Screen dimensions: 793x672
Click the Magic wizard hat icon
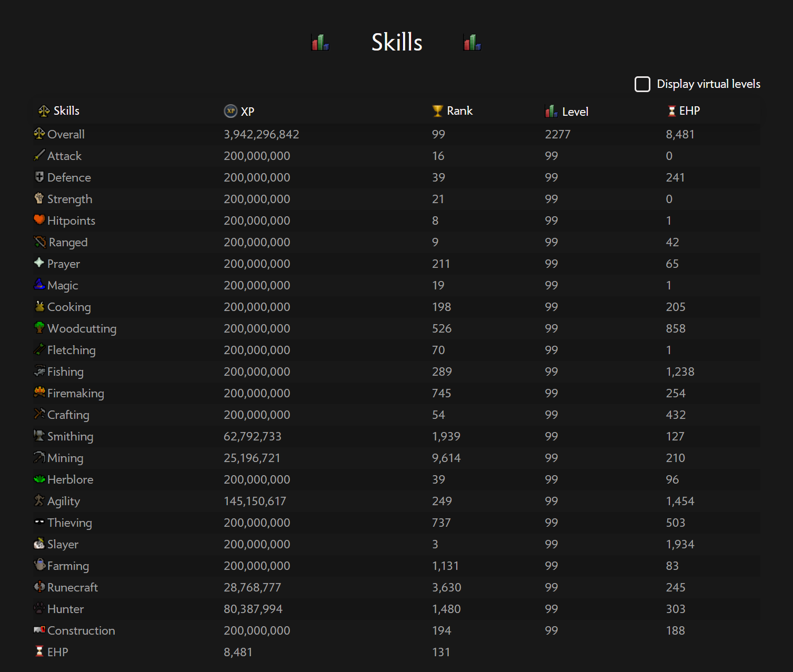coord(39,285)
